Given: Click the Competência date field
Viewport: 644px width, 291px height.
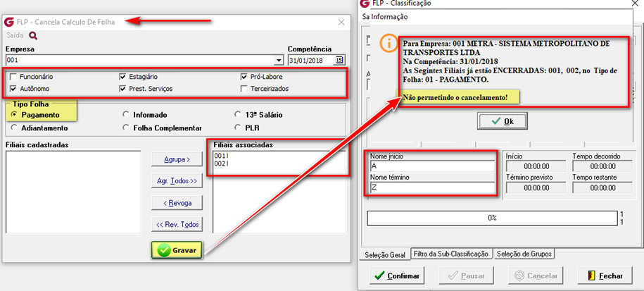Looking at the screenshot, I should (x=312, y=61).
